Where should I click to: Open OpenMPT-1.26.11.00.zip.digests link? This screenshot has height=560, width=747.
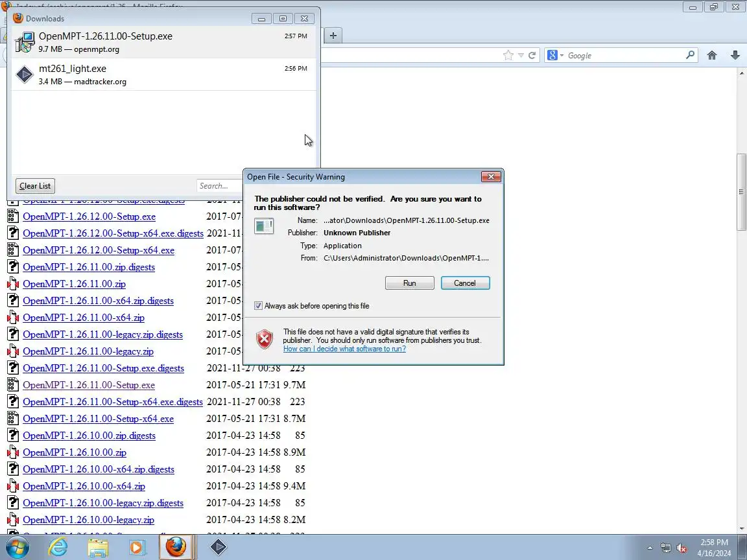89,267
